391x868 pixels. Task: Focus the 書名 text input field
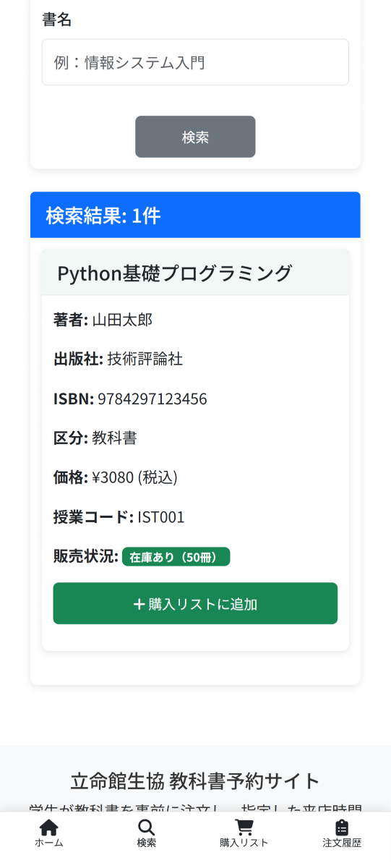tap(195, 62)
